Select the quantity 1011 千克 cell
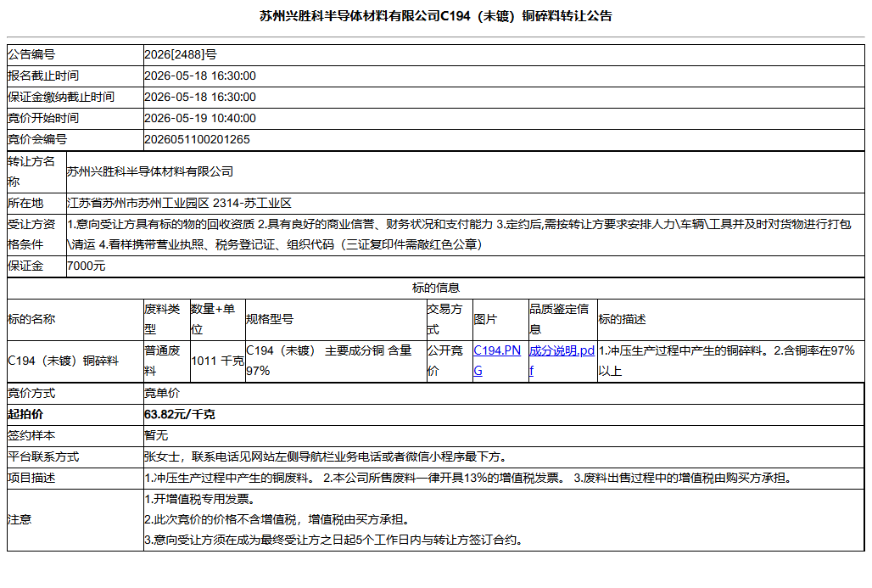This screenshot has width=872, height=588. [x=217, y=361]
